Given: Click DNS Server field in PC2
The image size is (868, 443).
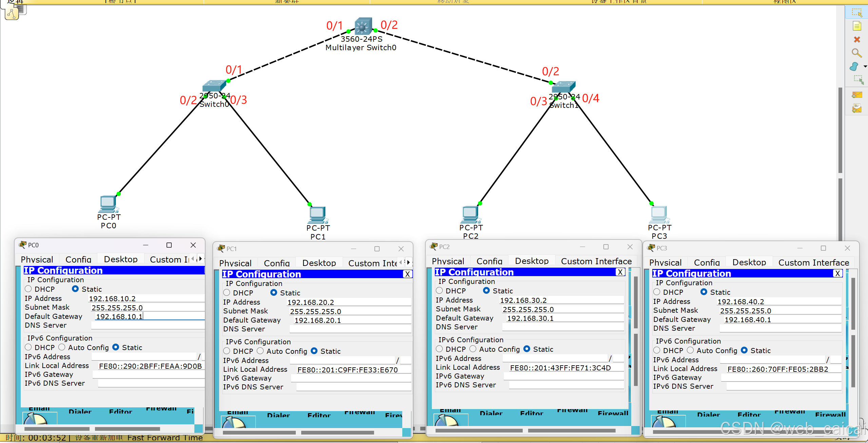Looking at the screenshot, I should (x=562, y=327).
